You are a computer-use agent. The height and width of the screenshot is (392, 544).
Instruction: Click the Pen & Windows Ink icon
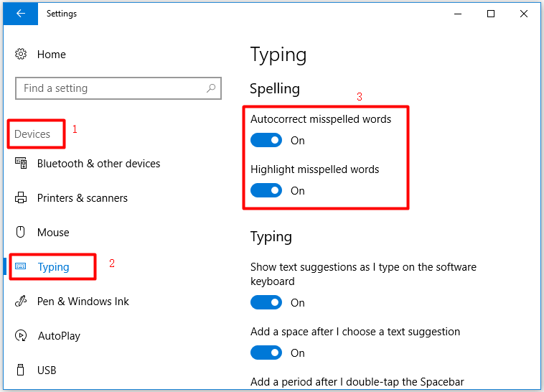[21, 301]
